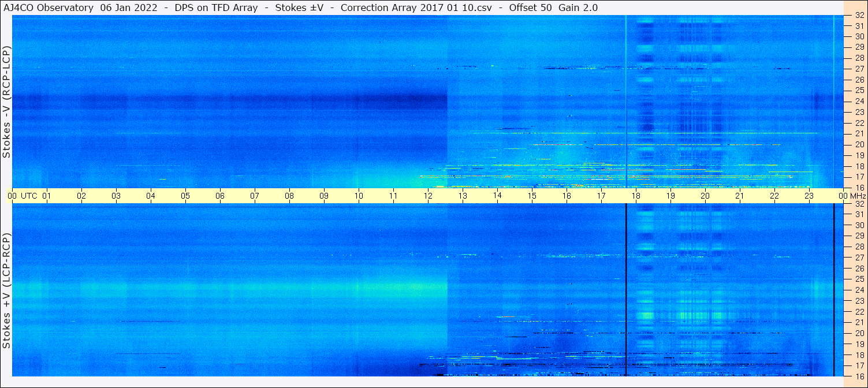Viewport: 868px width, 388px height.
Task: Click the "Stokes ±V" header label
Action: pyautogui.click(x=299, y=8)
